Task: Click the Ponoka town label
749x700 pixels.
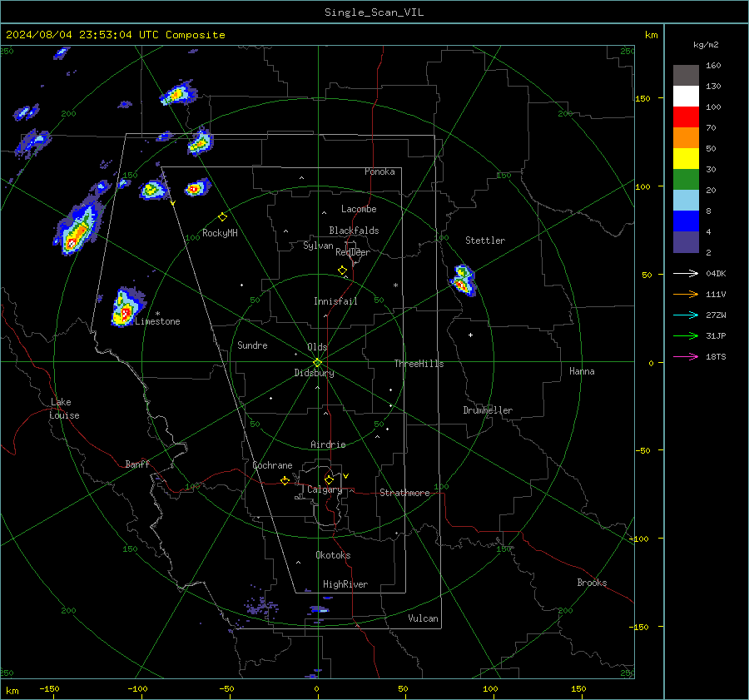Action: (x=379, y=171)
